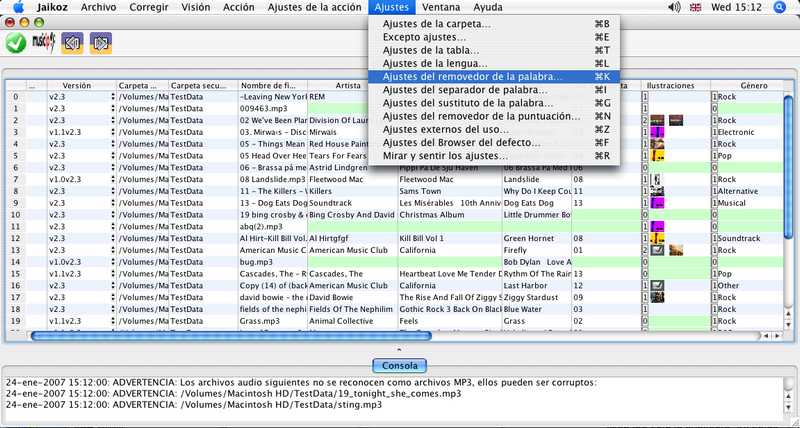Select Ajustes de la lengua menu item
The width and height of the screenshot is (800, 428).
pos(493,64)
